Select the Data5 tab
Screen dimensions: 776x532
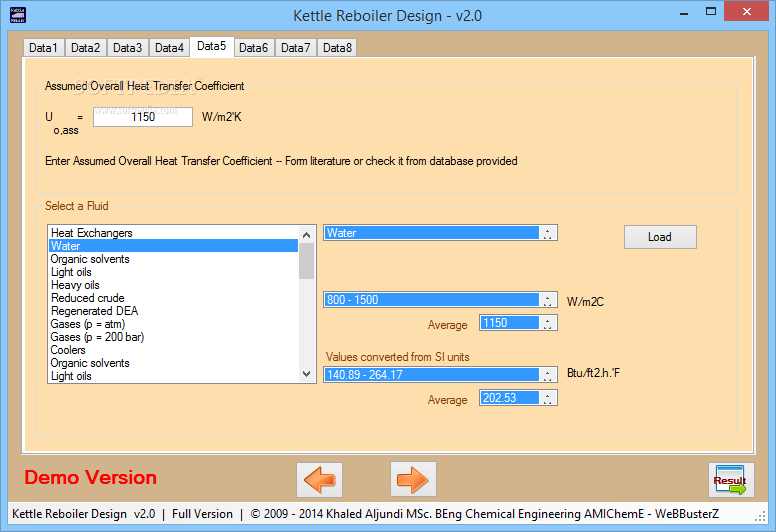[x=212, y=47]
